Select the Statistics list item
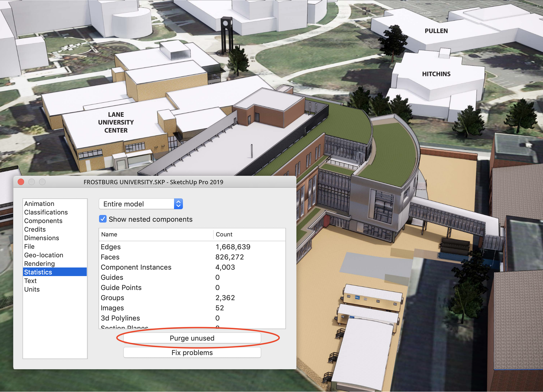 pos(38,272)
